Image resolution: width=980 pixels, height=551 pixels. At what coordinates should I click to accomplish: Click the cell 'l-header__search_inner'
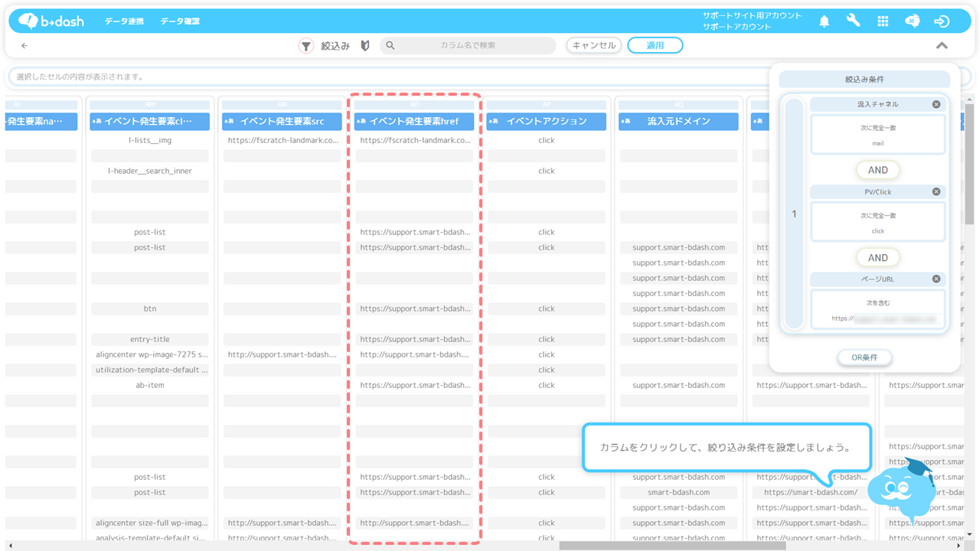point(149,171)
